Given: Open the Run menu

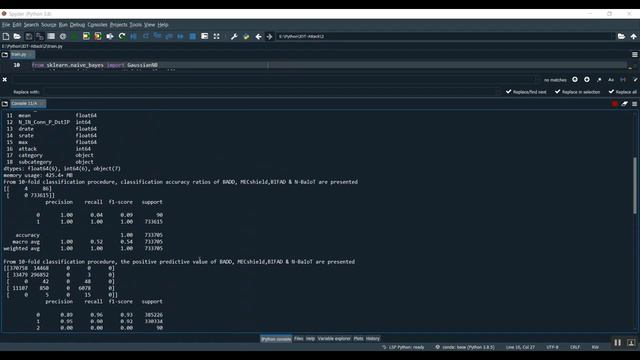Looking at the screenshot, I should pos(63,25).
